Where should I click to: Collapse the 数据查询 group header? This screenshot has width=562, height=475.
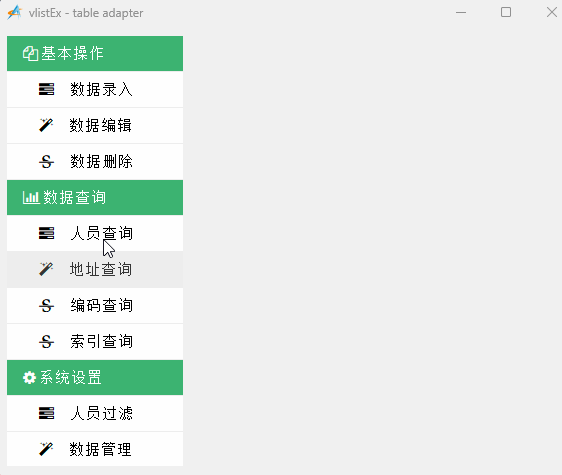pyautogui.click(x=95, y=198)
